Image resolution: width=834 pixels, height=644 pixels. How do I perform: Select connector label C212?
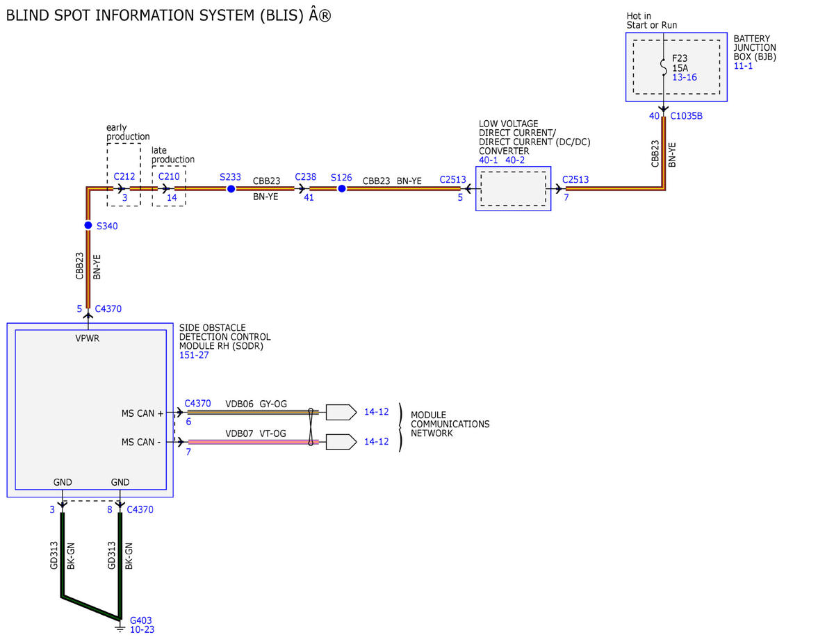(124, 176)
